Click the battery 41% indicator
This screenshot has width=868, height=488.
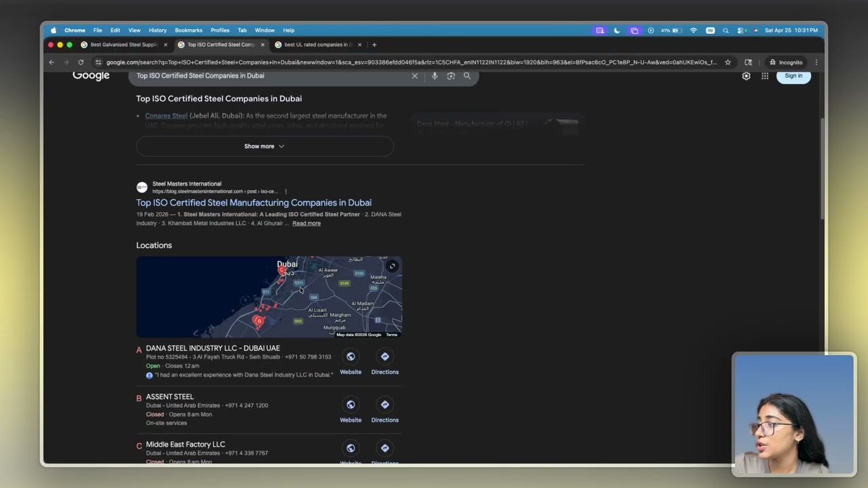click(x=670, y=30)
